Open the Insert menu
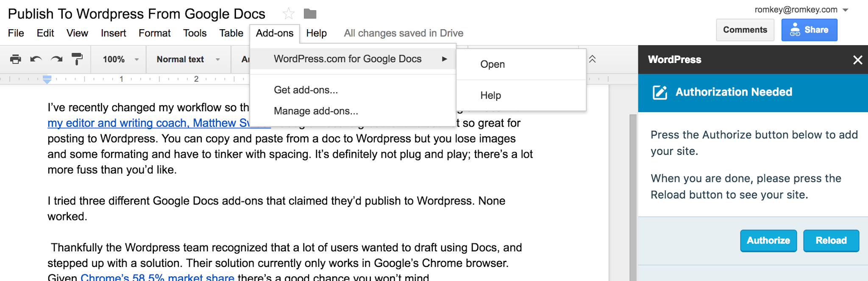868x281 pixels. click(x=113, y=33)
